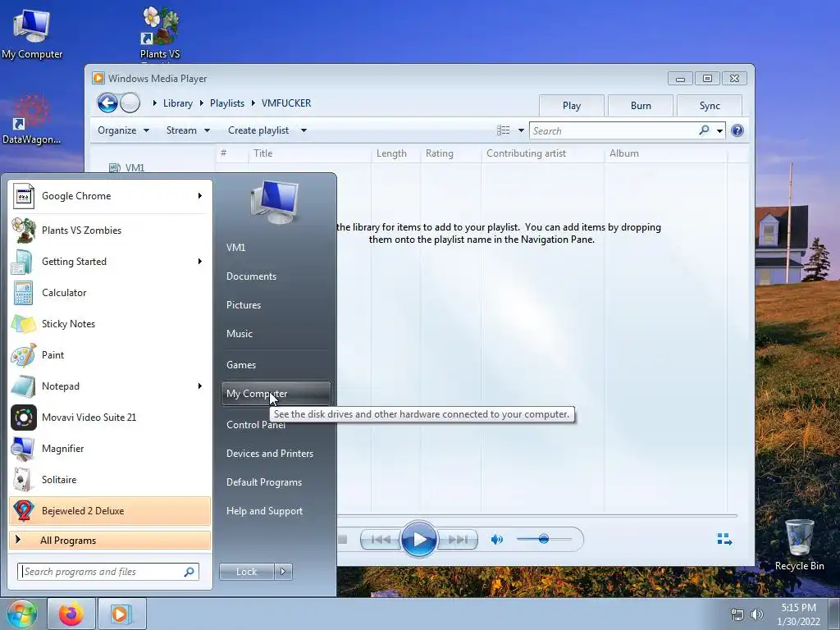This screenshot has height=630, width=840.
Task: Sort by Contributing artist column header
Action: tap(542, 153)
